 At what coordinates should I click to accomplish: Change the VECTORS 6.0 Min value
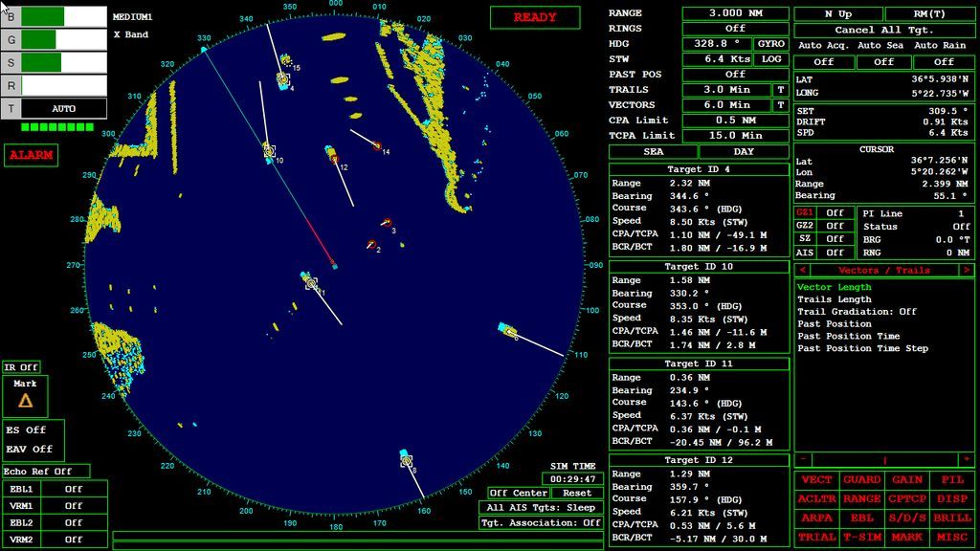(x=727, y=105)
